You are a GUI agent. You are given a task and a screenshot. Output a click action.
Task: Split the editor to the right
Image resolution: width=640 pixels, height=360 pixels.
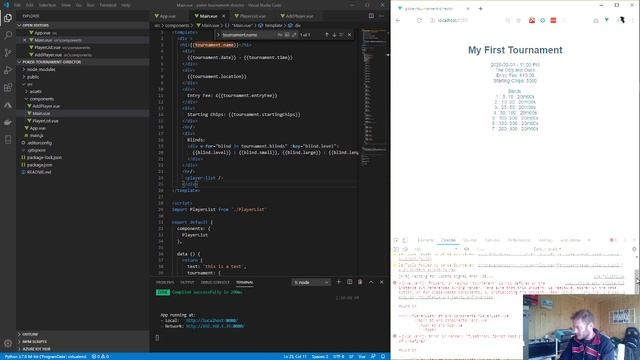coord(371,16)
